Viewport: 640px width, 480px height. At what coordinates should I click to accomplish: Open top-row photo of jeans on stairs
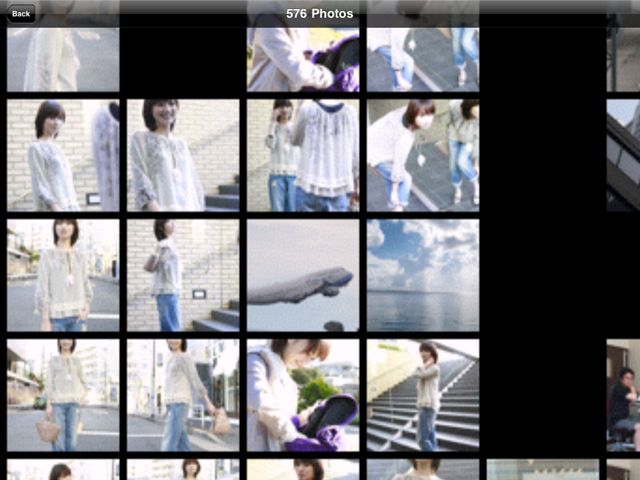(423, 60)
